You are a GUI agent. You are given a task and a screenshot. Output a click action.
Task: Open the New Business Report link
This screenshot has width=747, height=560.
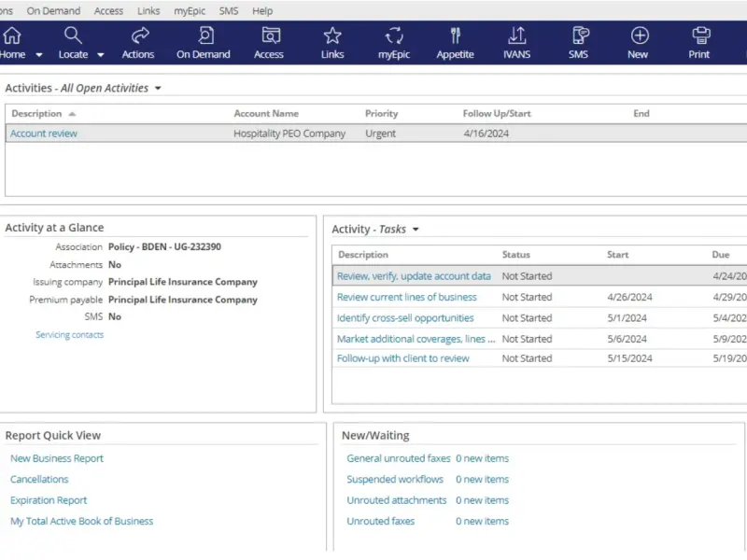click(57, 458)
